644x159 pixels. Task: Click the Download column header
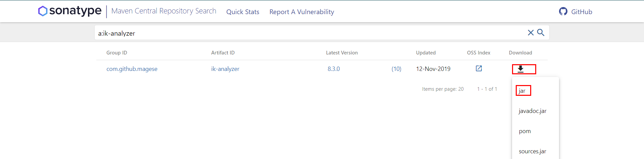pyautogui.click(x=520, y=53)
